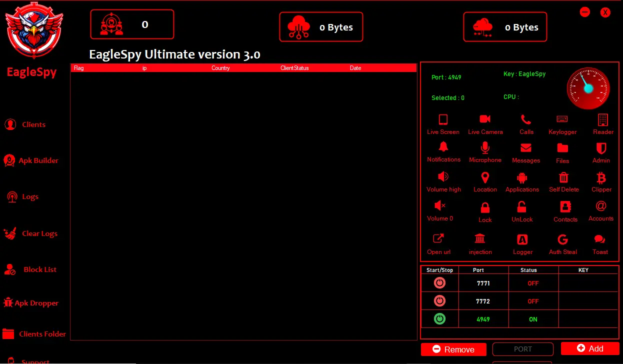Click the Add button
This screenshot has height=364, width=623.
[x=590, y=348]
